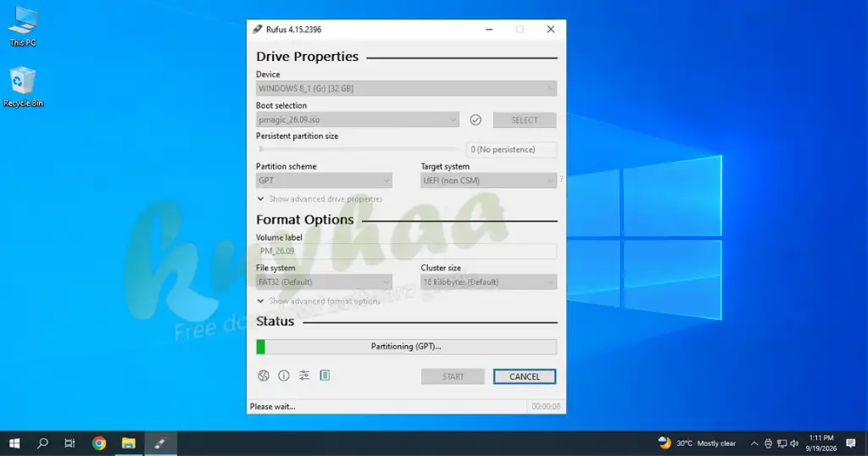Open the network tray icon

[782, 443]
